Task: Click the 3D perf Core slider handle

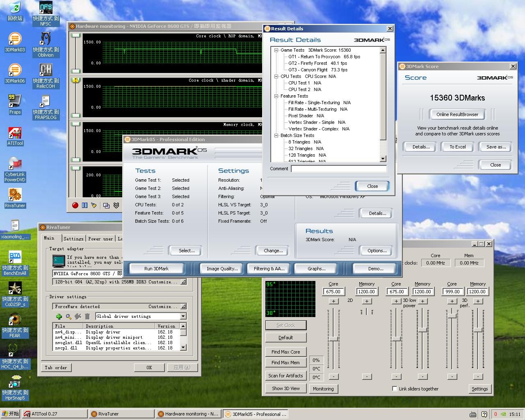Action: (452, 316)
